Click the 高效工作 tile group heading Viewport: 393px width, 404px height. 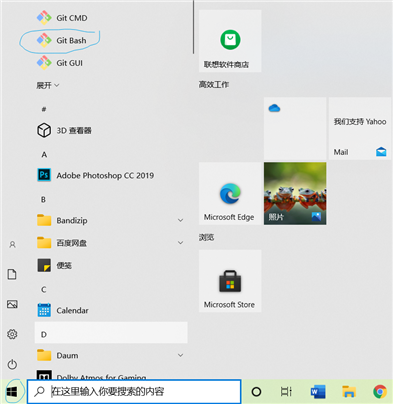point(214,85)
